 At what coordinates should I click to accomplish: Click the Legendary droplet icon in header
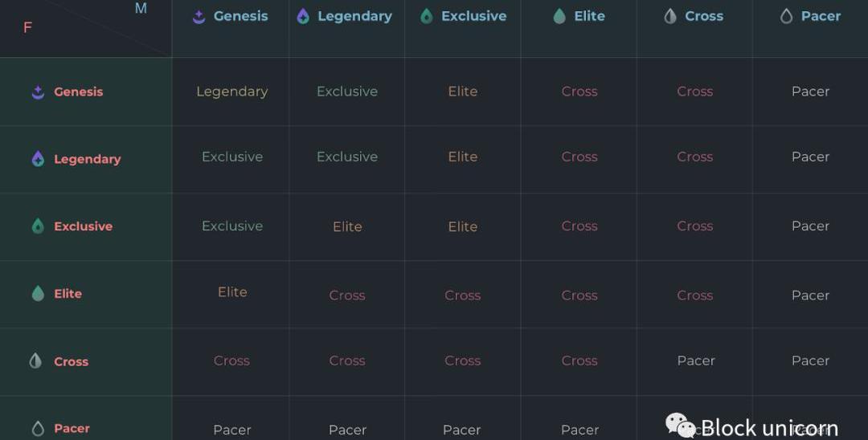[x=303, y=16]
